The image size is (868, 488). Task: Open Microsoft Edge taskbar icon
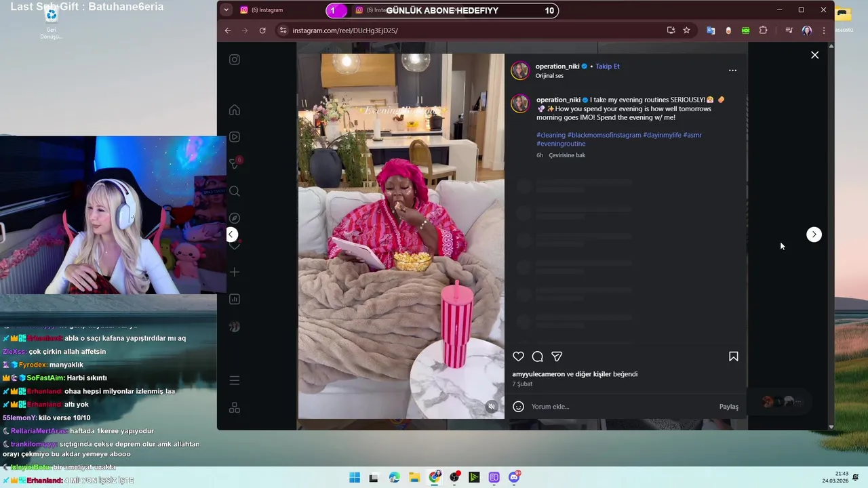click(395, 477)
